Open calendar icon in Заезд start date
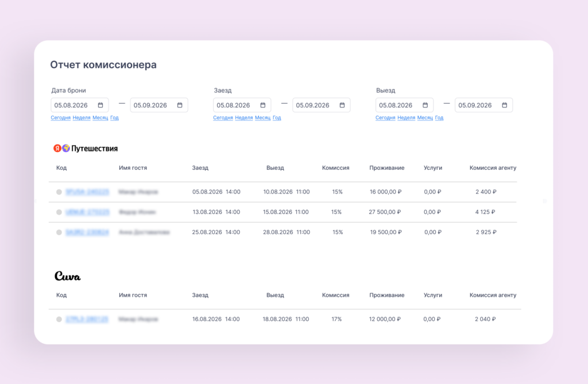Image resolution: width=588 pixels, height=384 pixels. [263, 106]
